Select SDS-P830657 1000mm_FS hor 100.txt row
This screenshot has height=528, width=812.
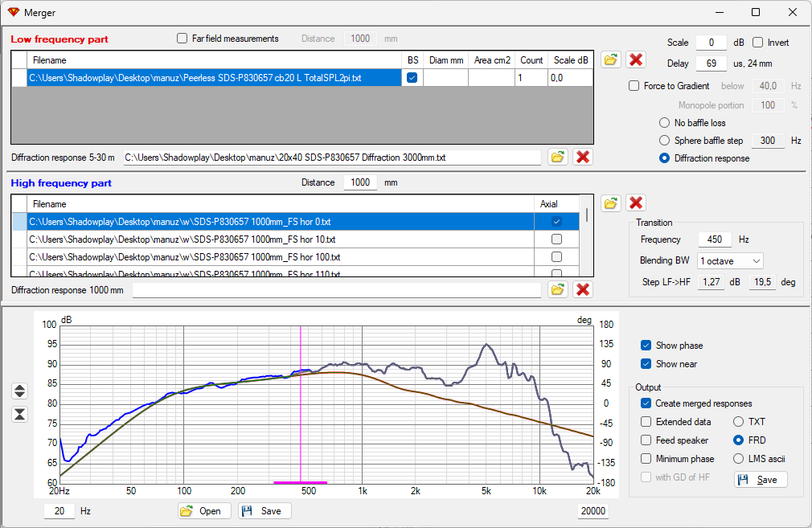point(280,256)
